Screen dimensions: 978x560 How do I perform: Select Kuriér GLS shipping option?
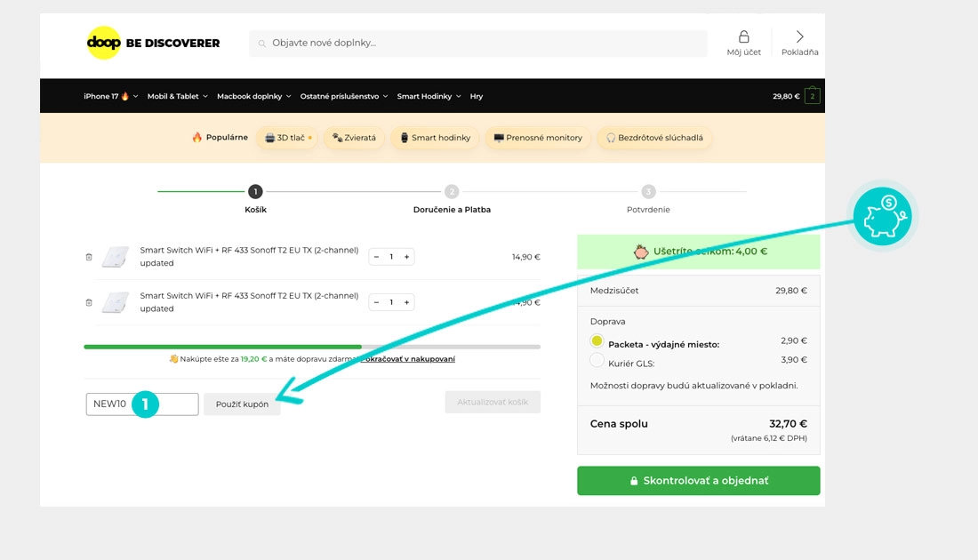point(597,360)
